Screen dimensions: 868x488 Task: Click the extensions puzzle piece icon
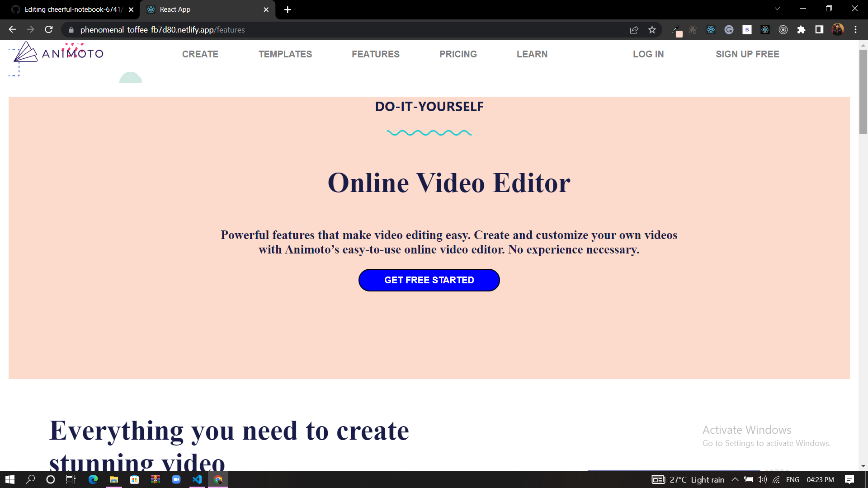coord(802,30)
